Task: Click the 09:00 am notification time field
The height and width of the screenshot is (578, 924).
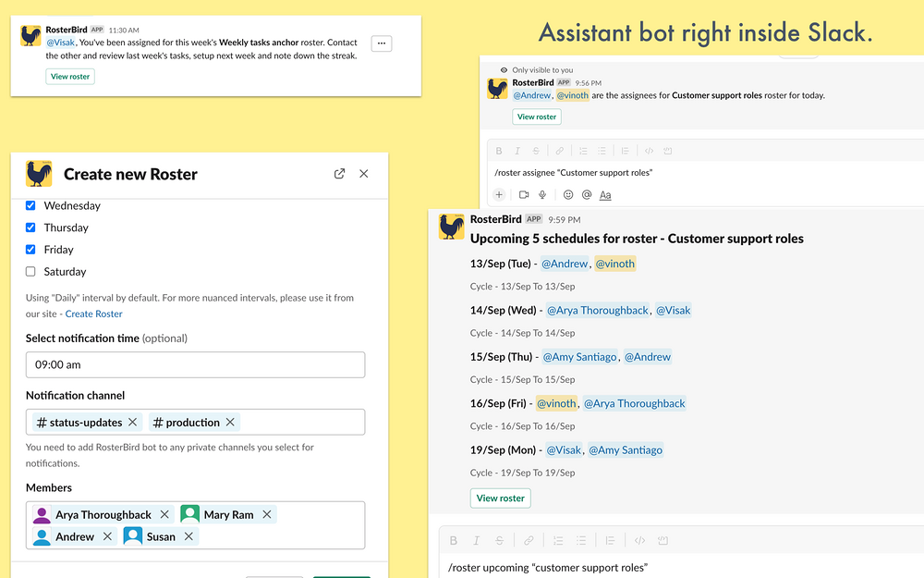Action: (x=195, y=364)
